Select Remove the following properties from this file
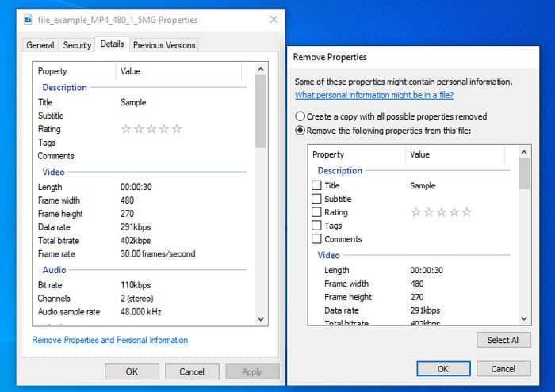 (300, 131)
